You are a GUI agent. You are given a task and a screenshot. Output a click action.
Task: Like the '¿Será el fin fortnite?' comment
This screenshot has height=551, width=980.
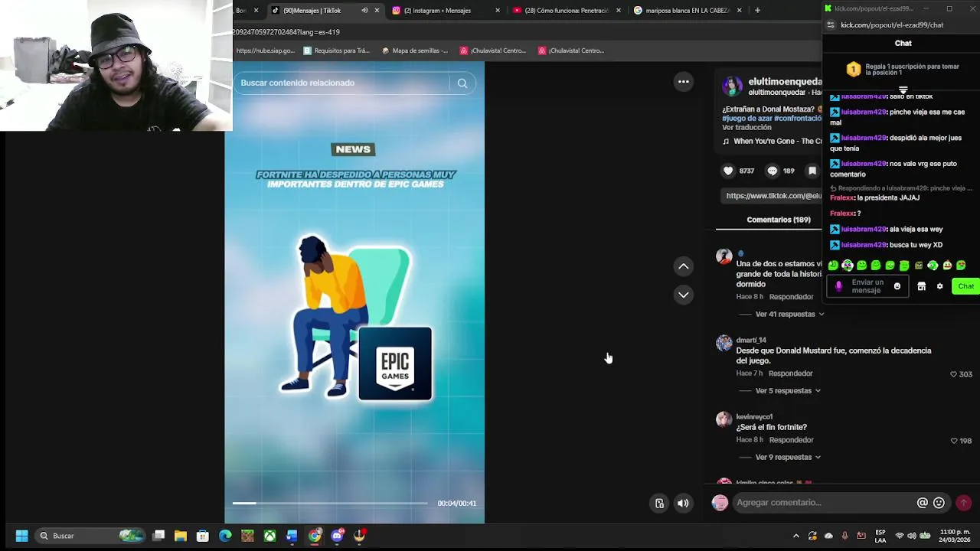pos(954,441)
